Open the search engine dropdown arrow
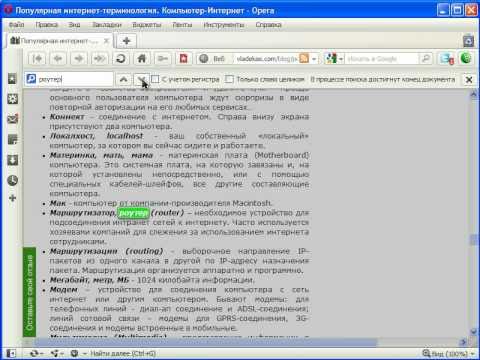 tap(341, 59)
